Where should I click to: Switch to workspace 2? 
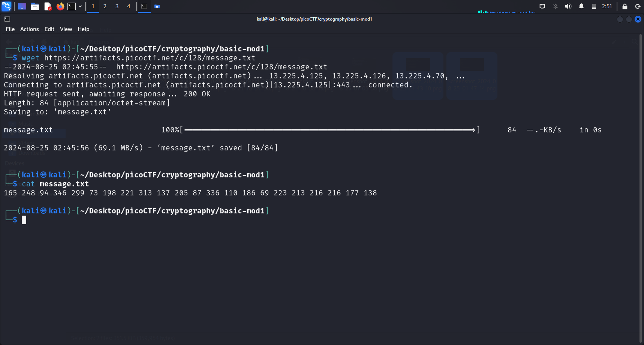tap(105, 6)
